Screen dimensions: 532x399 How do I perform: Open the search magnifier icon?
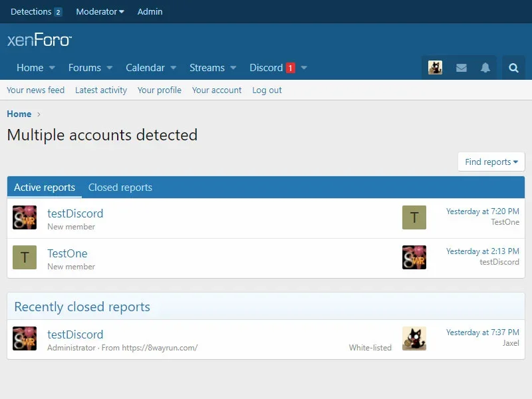coord(513,68)
